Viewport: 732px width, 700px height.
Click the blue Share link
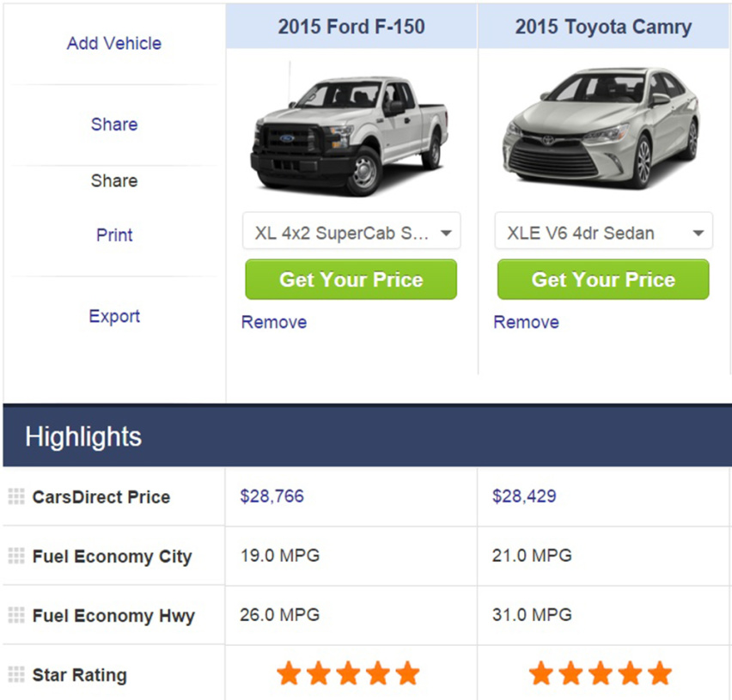pyautogui.click(x=114, y=124)
